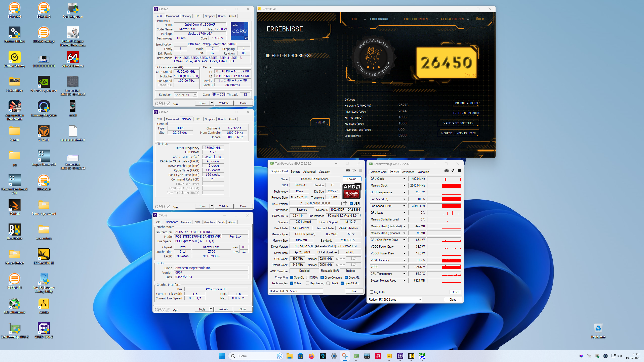Toggle the OpenCL checkbox in GPU-Z
This screenshot has height=362, width=644.
pyautogui.click(x=292, y=278)
